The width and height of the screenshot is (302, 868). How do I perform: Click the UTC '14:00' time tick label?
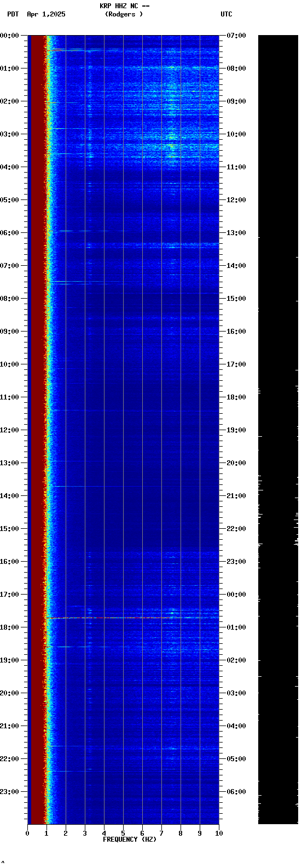pyautogui.click(x=236, y=266)
